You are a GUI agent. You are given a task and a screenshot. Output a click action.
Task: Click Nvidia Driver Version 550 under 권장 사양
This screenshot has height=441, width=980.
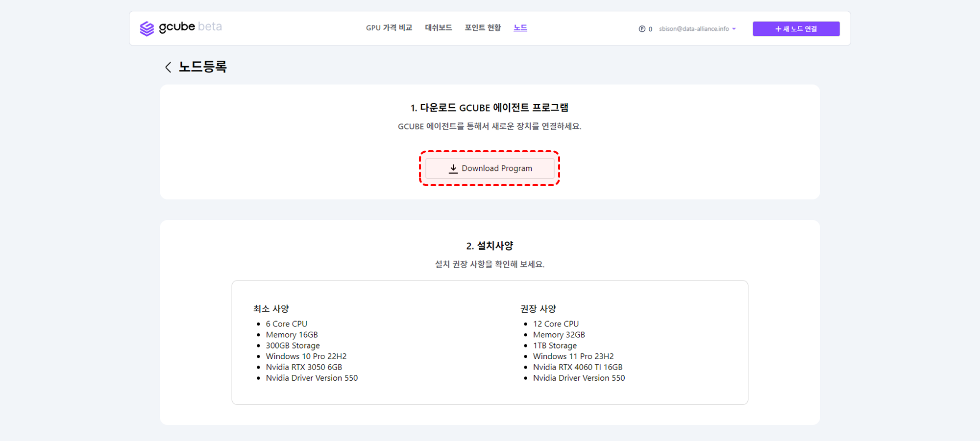(x=579, y=378)
